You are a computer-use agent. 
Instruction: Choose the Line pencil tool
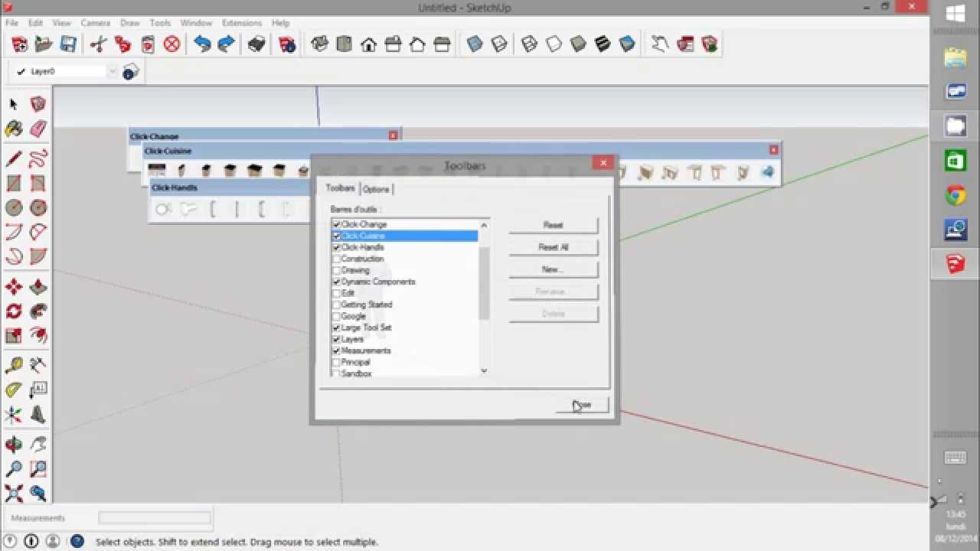[x=14, y=159]
